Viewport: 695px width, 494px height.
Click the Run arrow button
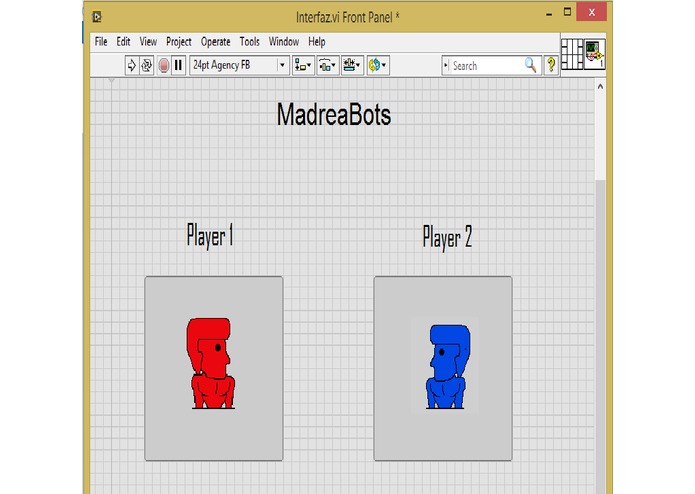pos(132,66)
